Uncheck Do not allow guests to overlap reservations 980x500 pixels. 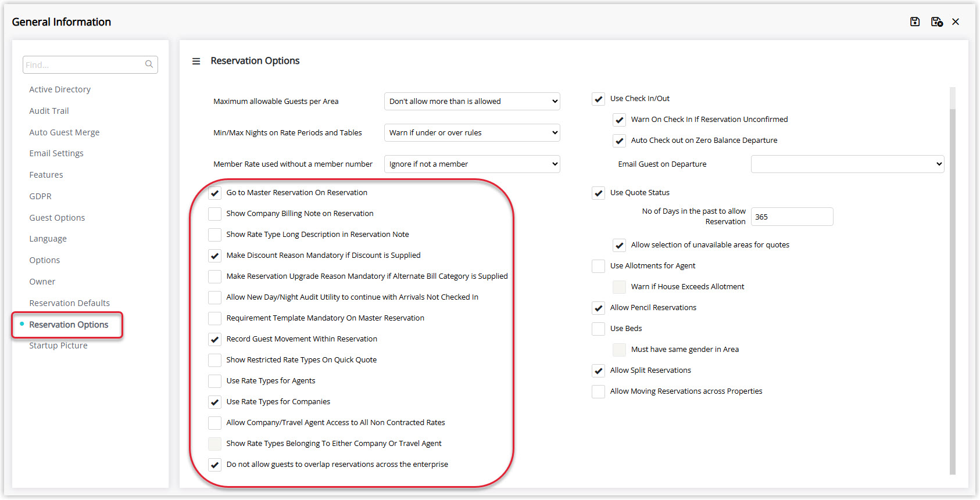point(215,465)
